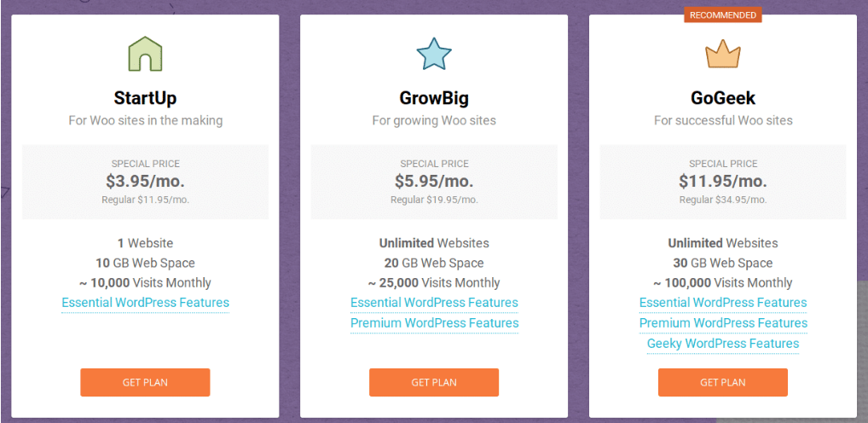Screen dimensions: 868x423
Task: Click the GrowBig star icon
Action: pyautogui.click(x=434, y=54)
